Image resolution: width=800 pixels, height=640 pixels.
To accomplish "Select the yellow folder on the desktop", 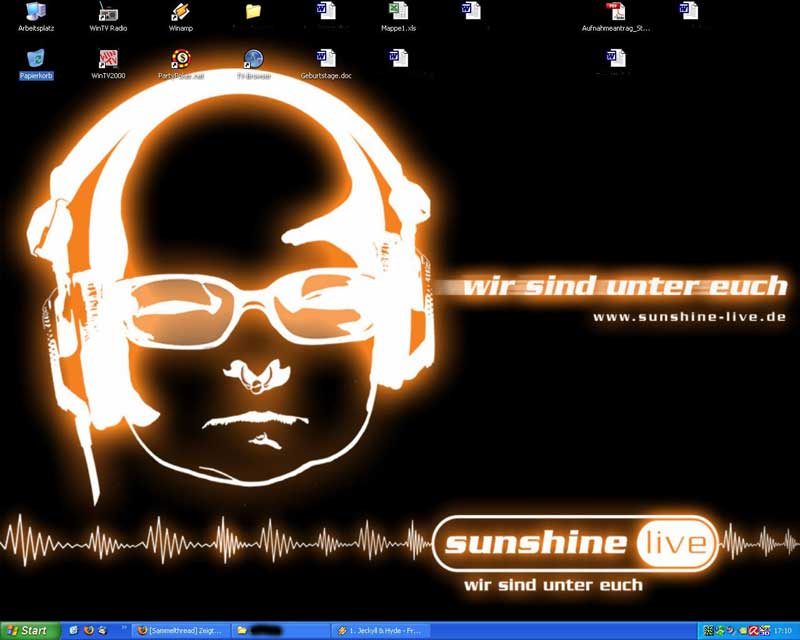I will pyautogui.click(x=254, y=11).
